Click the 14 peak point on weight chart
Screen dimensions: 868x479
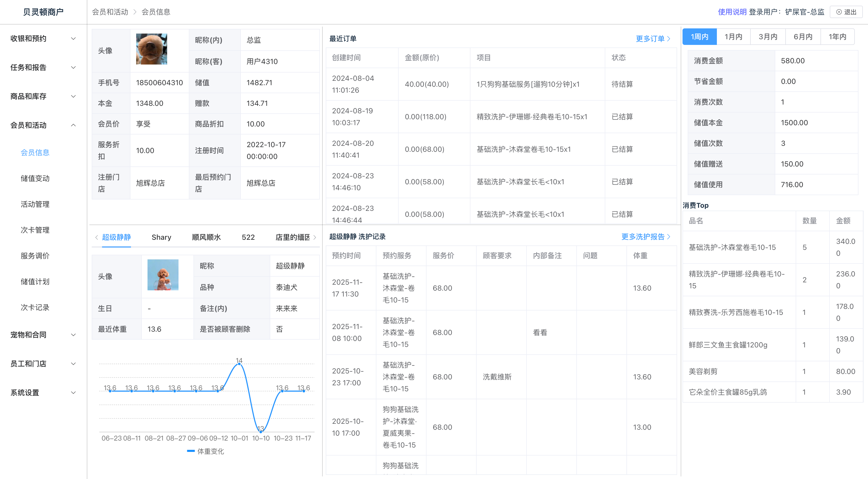[239, 364]
